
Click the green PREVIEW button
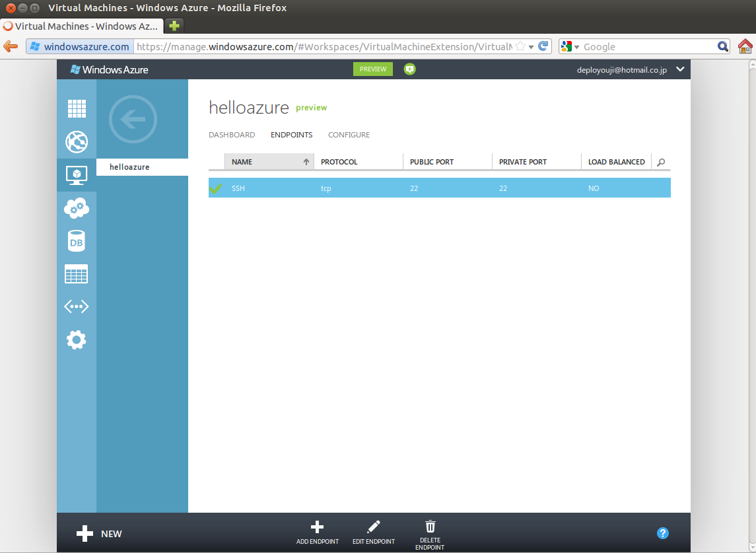[x=372, y=69]
